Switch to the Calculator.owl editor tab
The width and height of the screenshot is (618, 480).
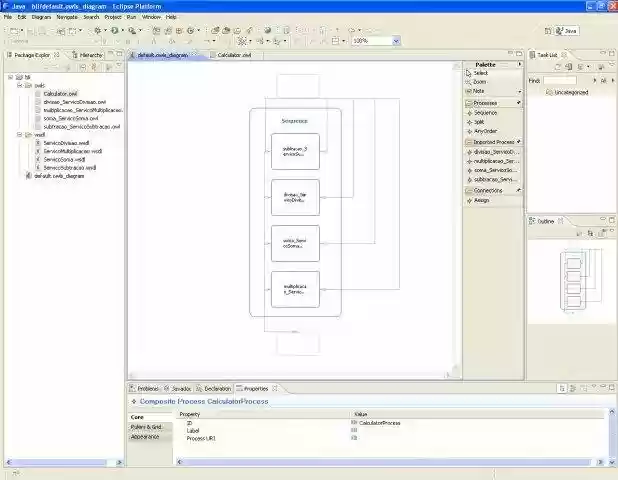(233, 55)
